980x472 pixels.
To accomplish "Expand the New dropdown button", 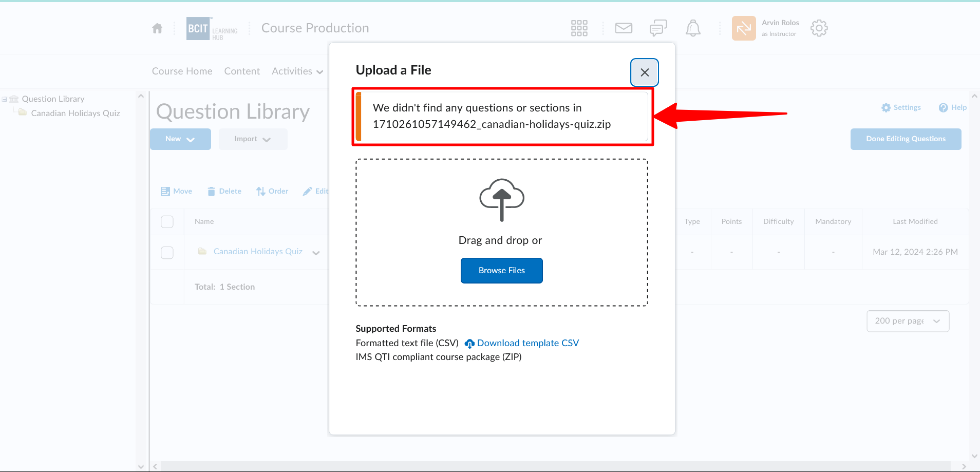I will [x=180, y=139].
